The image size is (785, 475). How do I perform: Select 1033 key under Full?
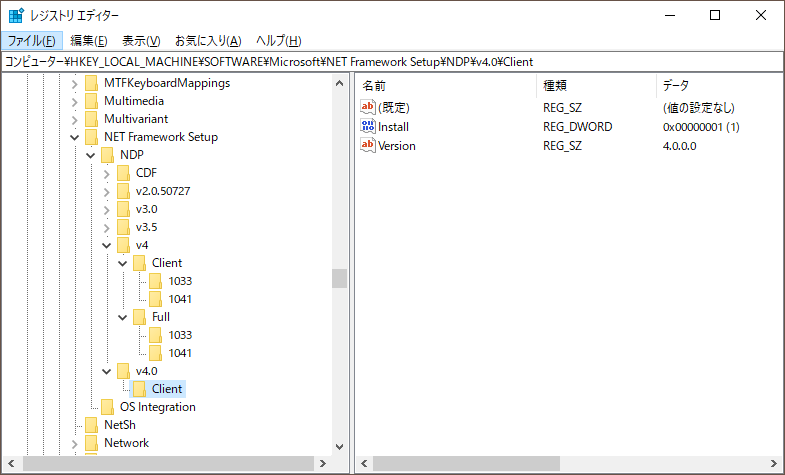180,335
